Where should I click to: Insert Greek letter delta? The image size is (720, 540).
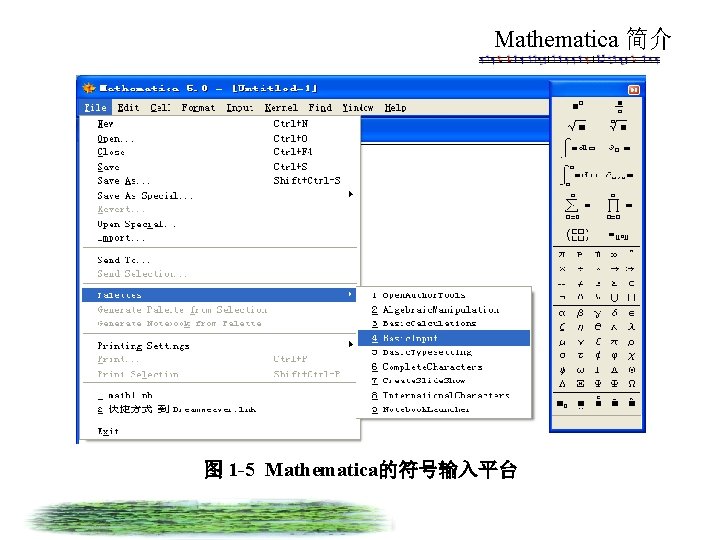click(614, 313)
